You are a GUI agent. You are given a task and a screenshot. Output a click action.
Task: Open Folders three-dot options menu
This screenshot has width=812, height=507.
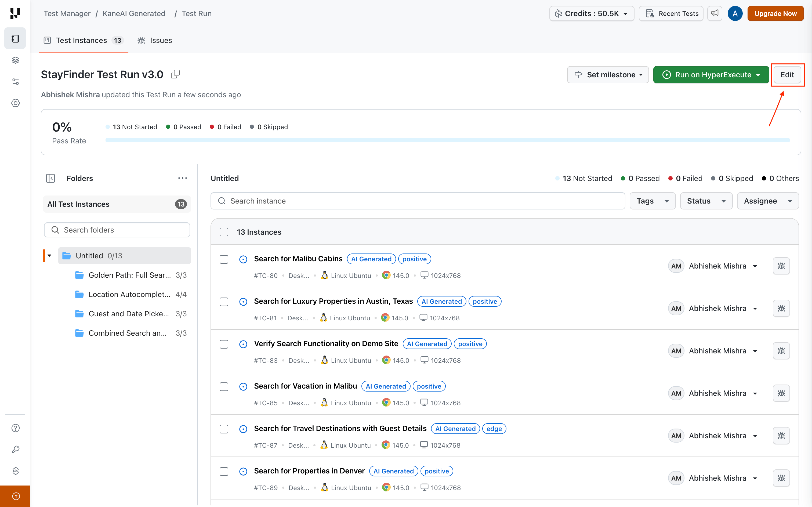pyautogui.click(x=182, y=178)
